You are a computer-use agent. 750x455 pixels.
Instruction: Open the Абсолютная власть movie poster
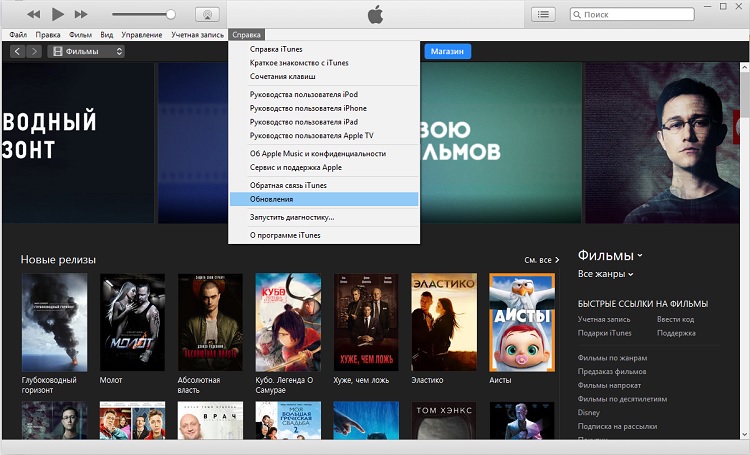coord(210,322)
